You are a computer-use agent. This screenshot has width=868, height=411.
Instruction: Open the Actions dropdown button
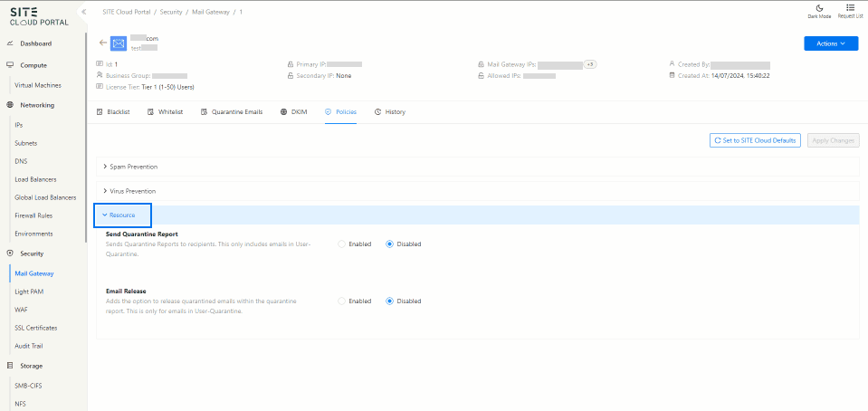(830, 43)
